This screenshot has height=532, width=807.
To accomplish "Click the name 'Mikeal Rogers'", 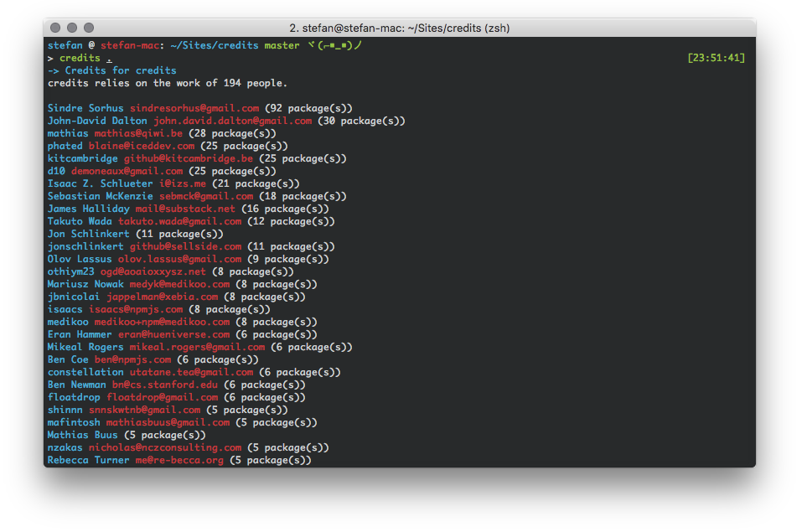I will click(x=85, y=347).
